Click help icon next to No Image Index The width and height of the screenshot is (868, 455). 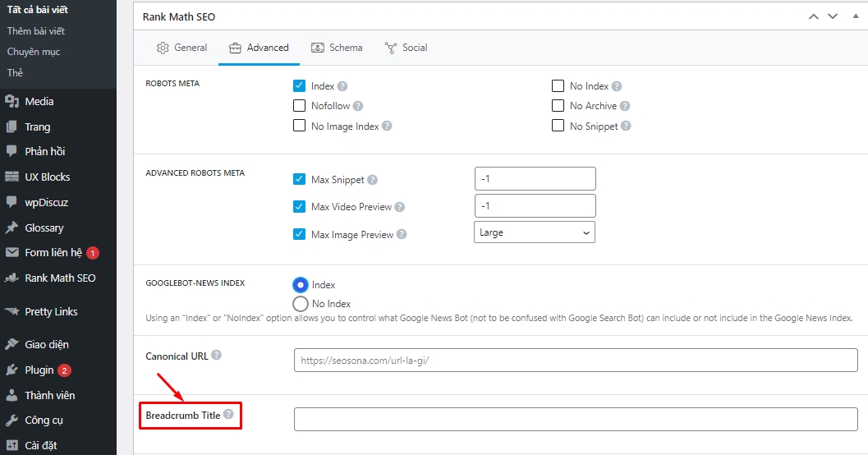pos(387,126)
